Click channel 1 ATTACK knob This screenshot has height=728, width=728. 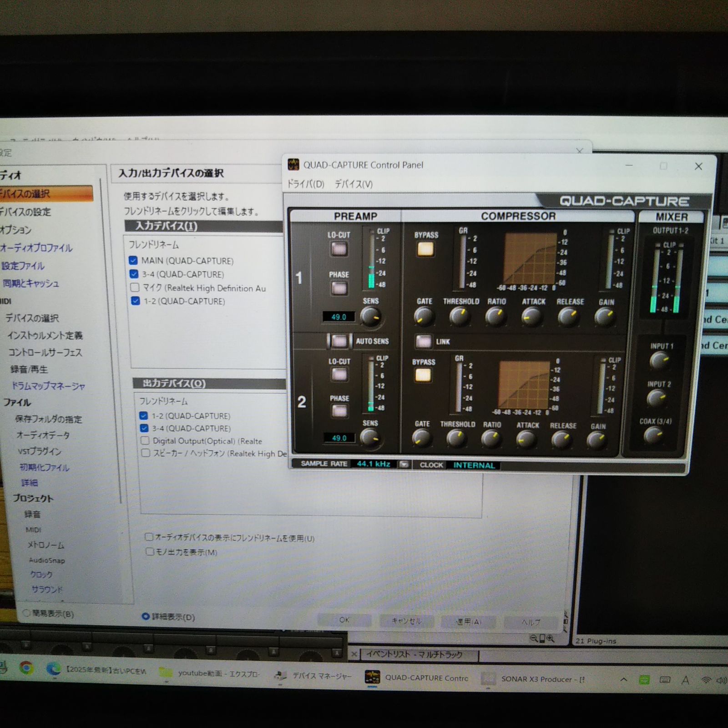[532, 316]
